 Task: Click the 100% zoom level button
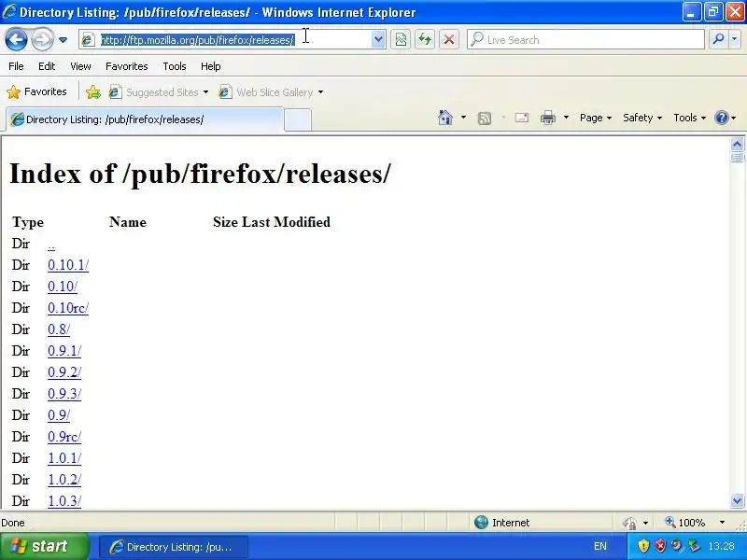685,523
